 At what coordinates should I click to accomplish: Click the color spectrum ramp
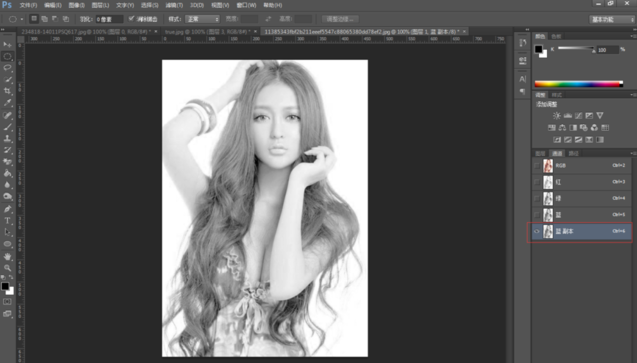point(578,84)
